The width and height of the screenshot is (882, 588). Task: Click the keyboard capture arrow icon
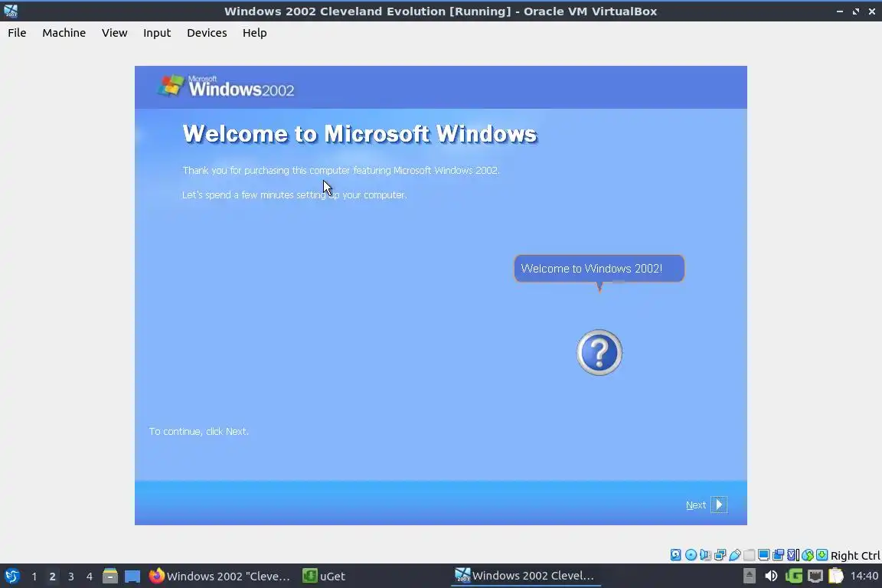(x=822, y=555)
